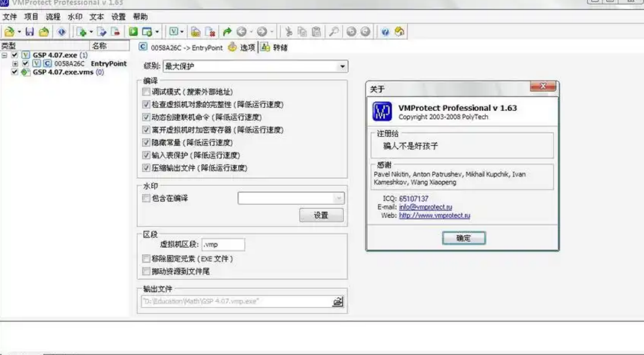This screenshot has height=355, width=644.
Task: Open the 文件 menu
Action: [x=10, y=17]
